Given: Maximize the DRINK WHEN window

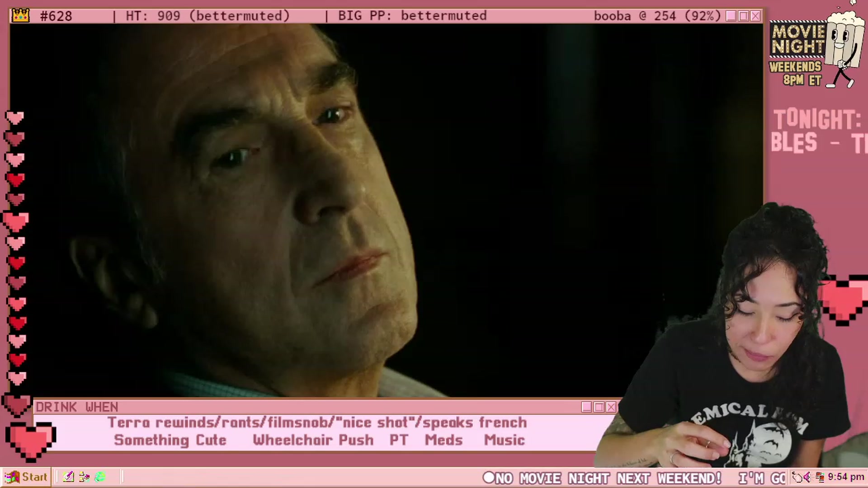Looking at the screenshot, I should 599,407.
